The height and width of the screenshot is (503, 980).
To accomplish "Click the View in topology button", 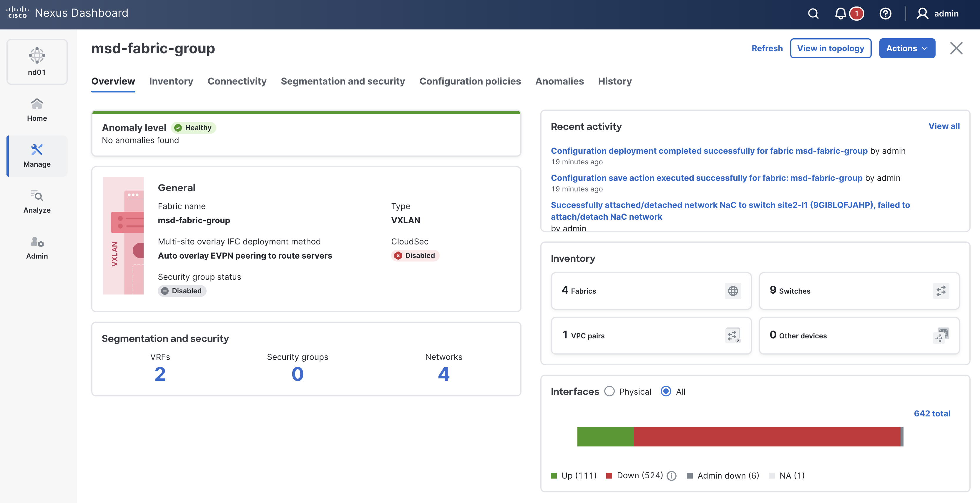I will 830,48.
